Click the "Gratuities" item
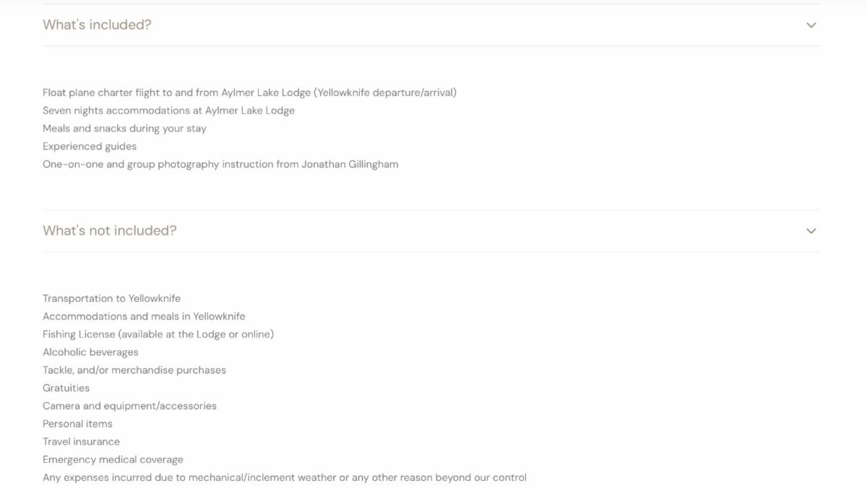The width and height of the screenshot is (867, 504). pyautogui.click(x=66, y=388)
